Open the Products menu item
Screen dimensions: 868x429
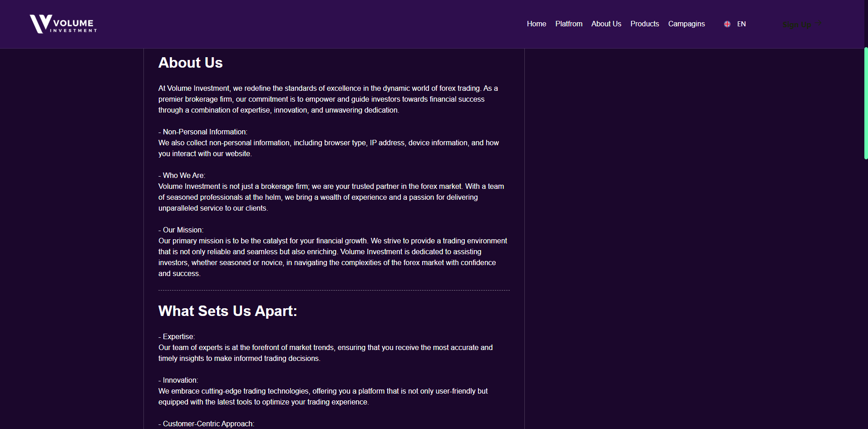644,24
